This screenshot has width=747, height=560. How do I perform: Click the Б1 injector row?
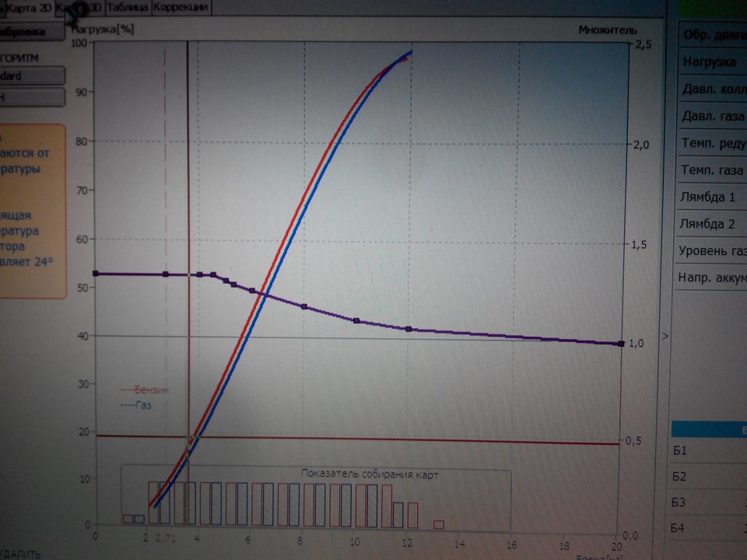pyautogui.click(x=709, y=450)
